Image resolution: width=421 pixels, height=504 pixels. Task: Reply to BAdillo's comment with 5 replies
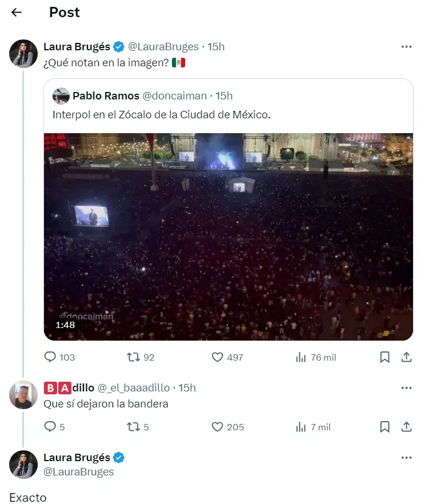coord(51,427)
